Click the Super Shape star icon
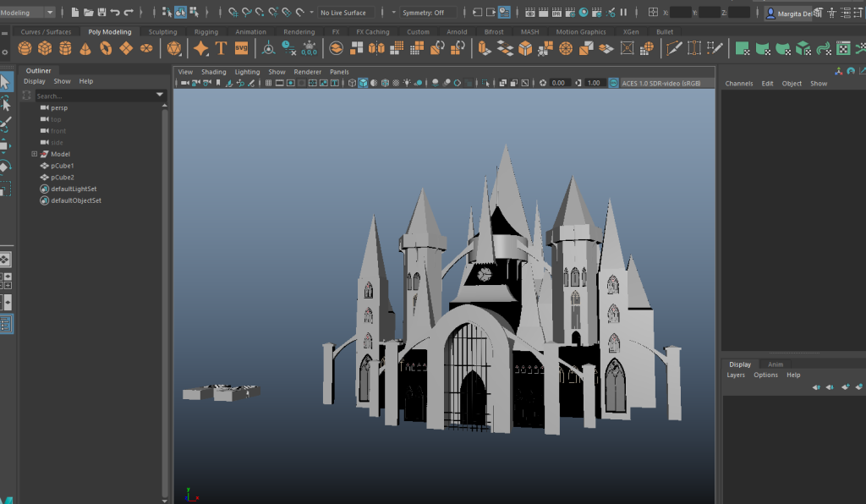 click(201, 48)
